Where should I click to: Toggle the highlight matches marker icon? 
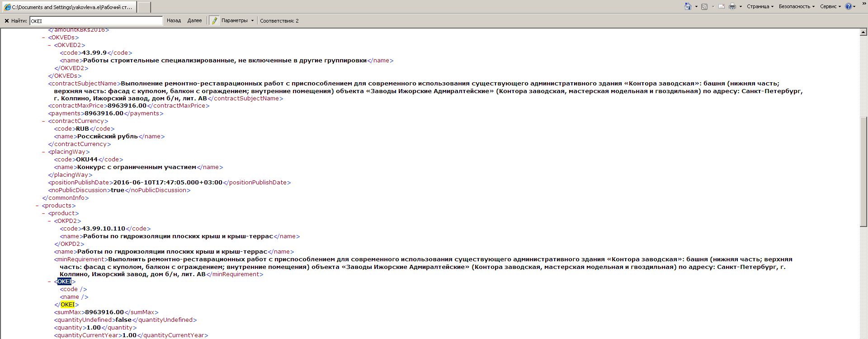tap(214, 21)
